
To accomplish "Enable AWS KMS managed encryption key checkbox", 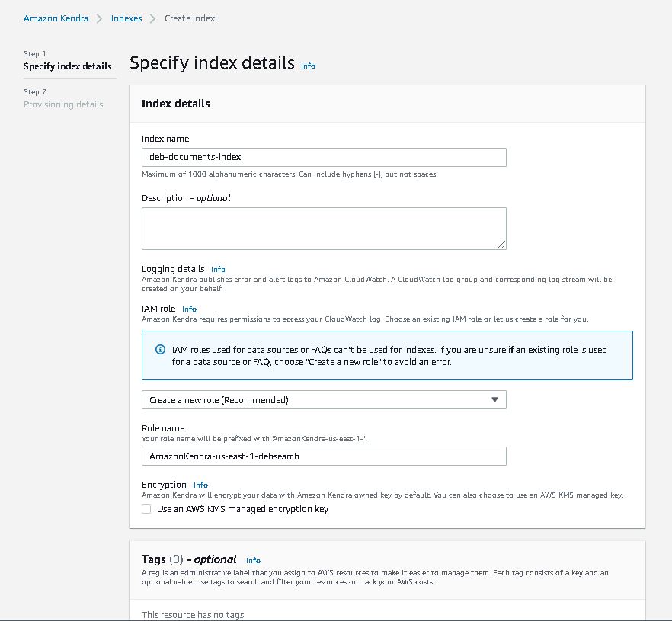I will click(x=146, y=509).
